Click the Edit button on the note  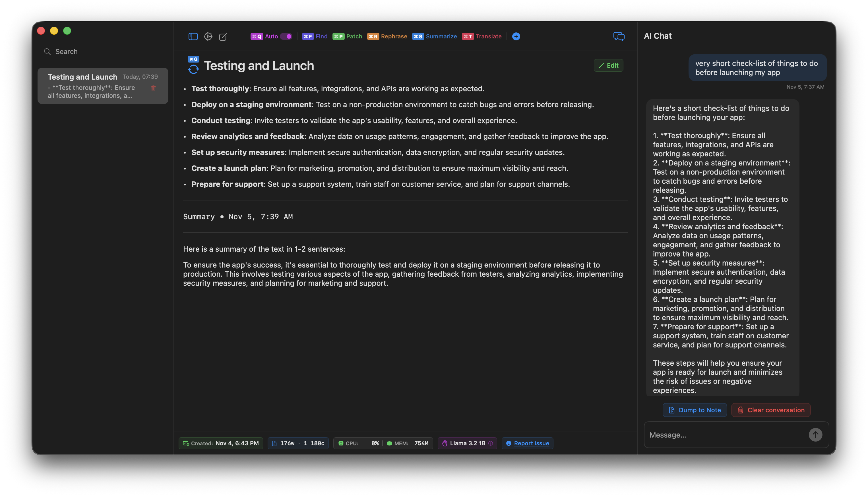coord(609,65)
